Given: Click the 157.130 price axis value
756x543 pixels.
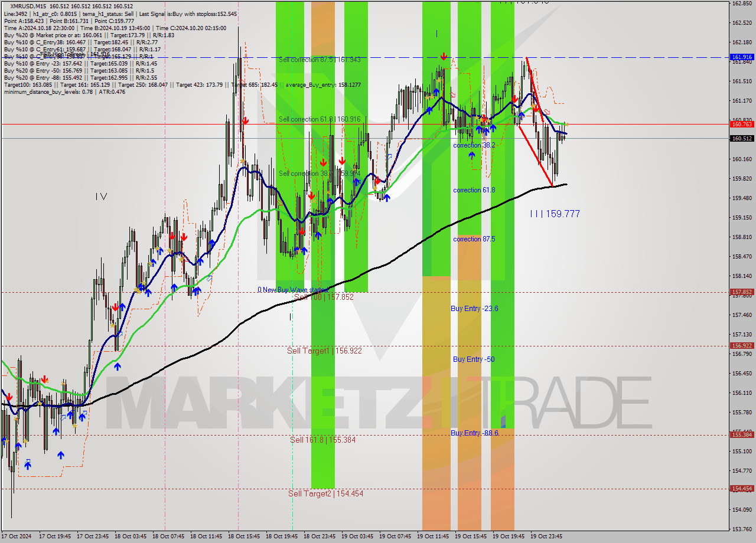Looking at the screenshot, I should click(742, 335).
